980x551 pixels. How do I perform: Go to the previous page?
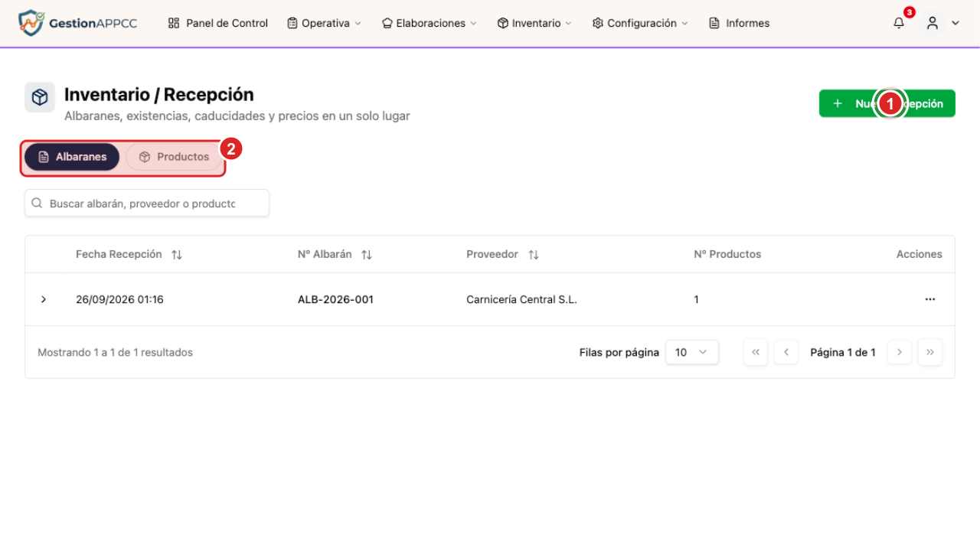tap(786, 352)
